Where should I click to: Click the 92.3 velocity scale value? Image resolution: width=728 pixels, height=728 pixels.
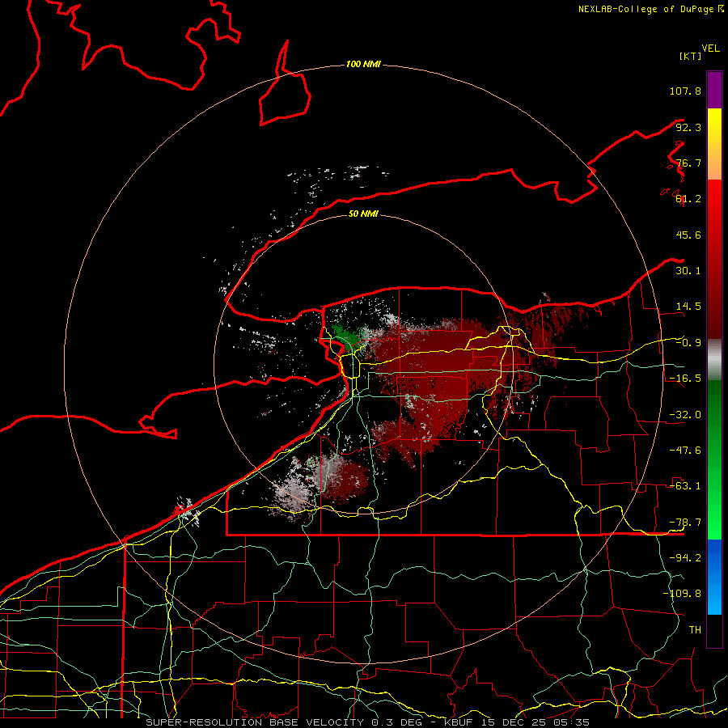pyautogui.click(x=688, y=127)
